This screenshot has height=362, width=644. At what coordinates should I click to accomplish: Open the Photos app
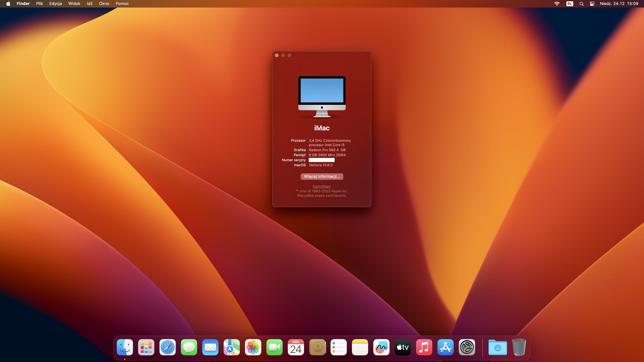(253, 347)
